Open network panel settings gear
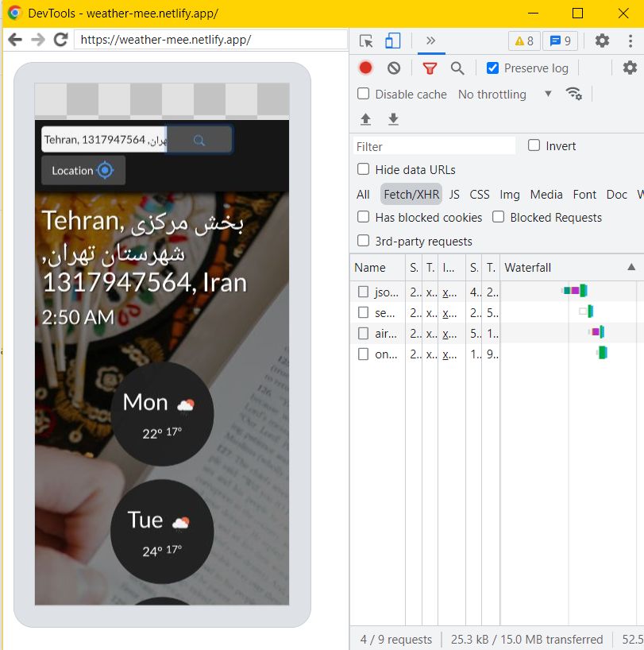Screen dimensions: 644x650 click(x=630, y=68)
